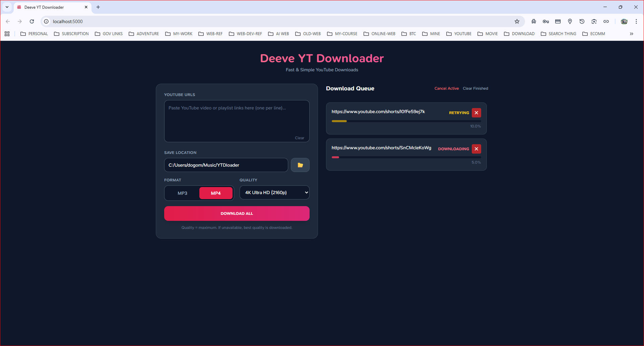Click the DOWNLOAD ALL button

click(237, 213)
